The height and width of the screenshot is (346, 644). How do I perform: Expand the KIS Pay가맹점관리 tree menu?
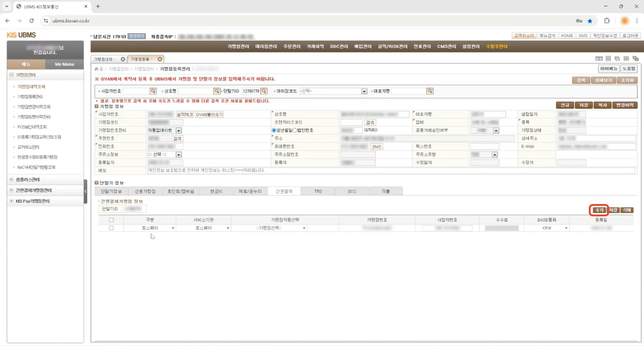tap(12, 201)
